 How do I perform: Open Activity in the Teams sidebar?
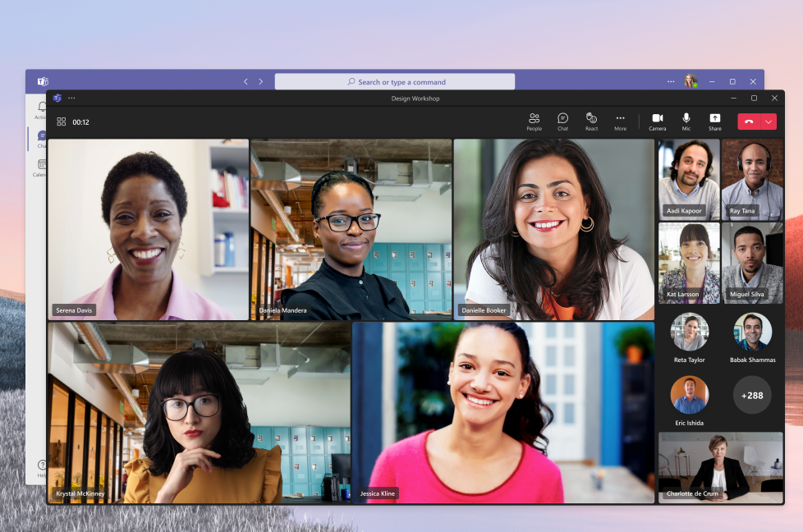coord(41,110)
